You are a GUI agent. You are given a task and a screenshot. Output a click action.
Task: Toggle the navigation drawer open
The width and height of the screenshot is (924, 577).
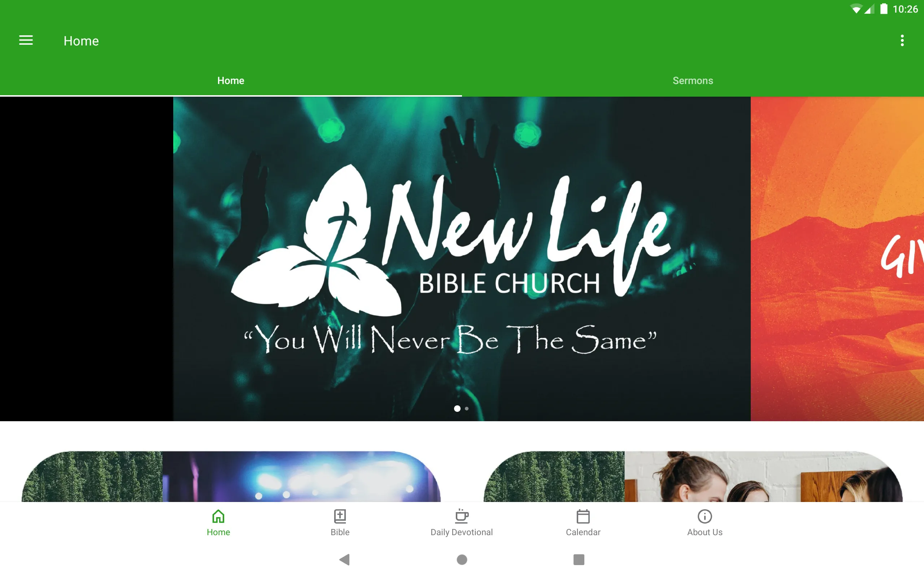point(26,40)
